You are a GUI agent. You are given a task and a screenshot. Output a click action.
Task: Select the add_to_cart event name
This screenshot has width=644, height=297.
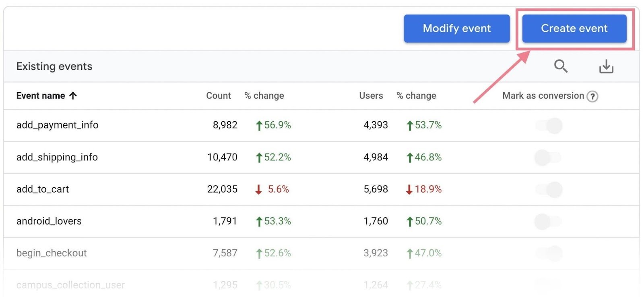click(x=43, y=189)
